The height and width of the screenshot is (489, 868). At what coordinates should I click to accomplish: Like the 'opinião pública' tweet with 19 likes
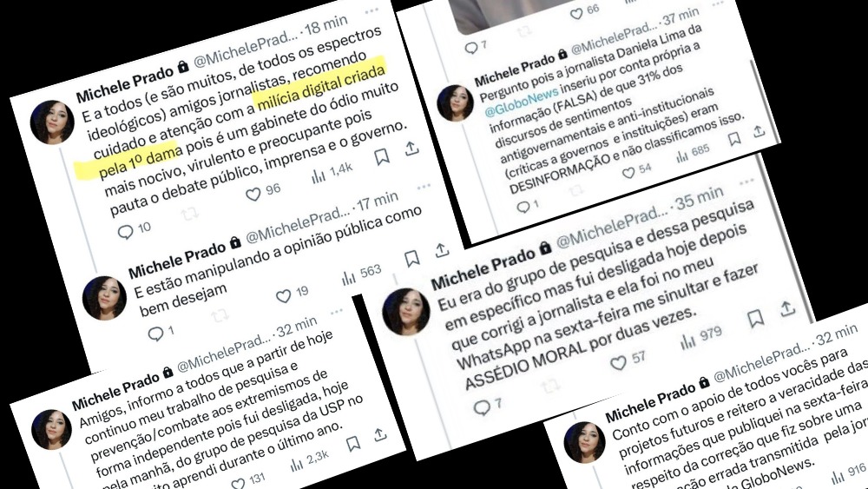tap(284, 297)
